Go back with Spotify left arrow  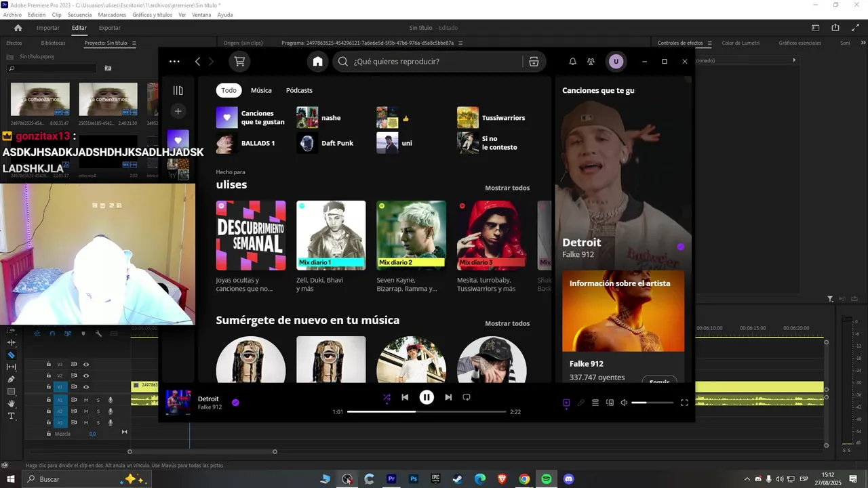click(197, 62)
